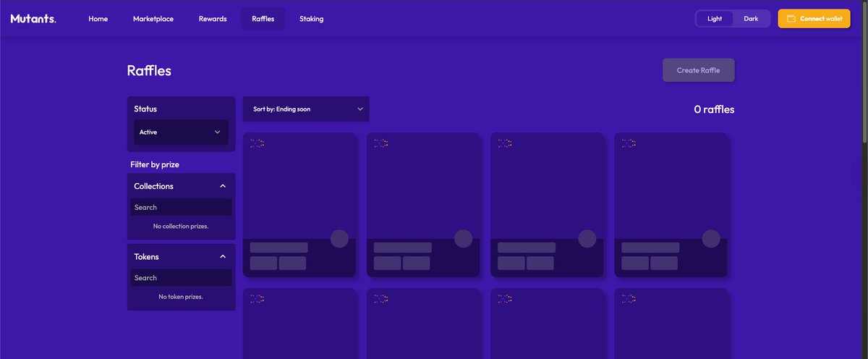868x359 pixels.
Task: Focus the Tokens search field
Action: click(181, 278)
